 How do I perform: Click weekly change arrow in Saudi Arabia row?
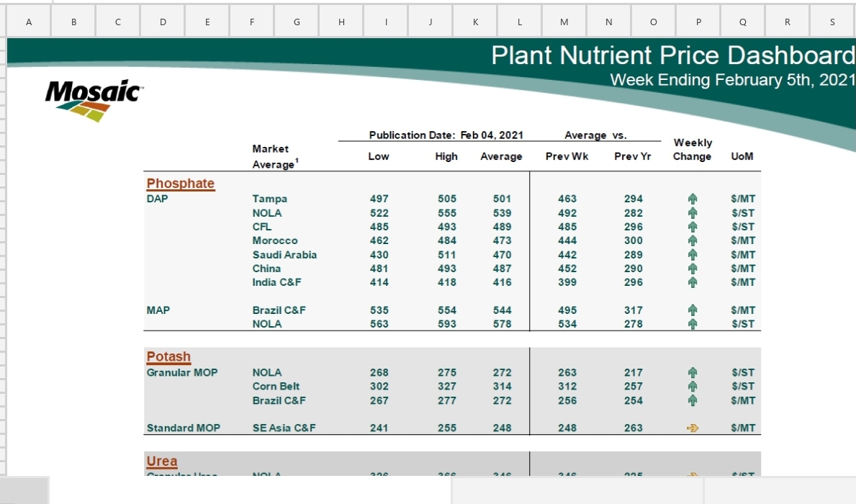[693, 255]
